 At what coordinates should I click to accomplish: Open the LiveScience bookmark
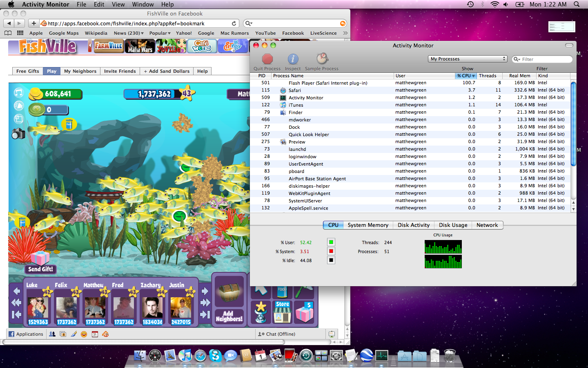click(x=323, y=33)
